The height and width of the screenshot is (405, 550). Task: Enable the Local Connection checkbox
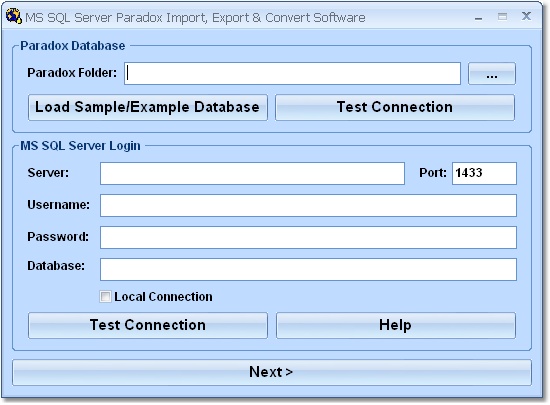click(x=105, y=297)
